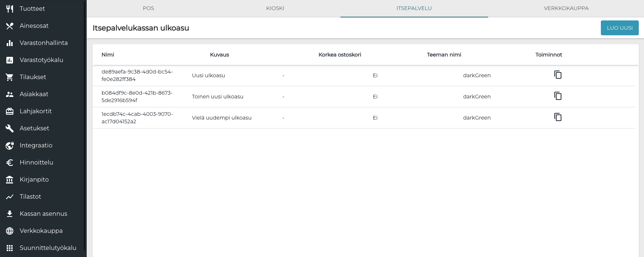644x257 pixels.
Task: Click the Ainesosat crossed utensils icon
Action: coord(10,26)
